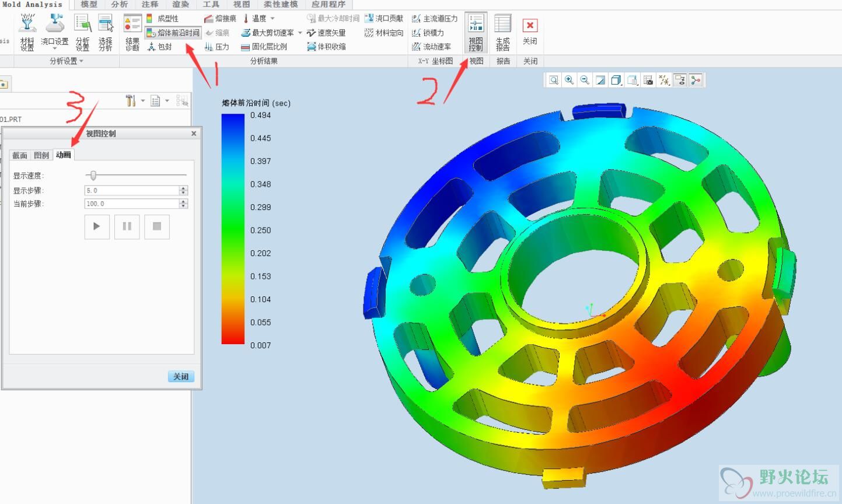Open the 图例 tab in 视图控制
The image size is (842, 504).
[x=41, y=155]
